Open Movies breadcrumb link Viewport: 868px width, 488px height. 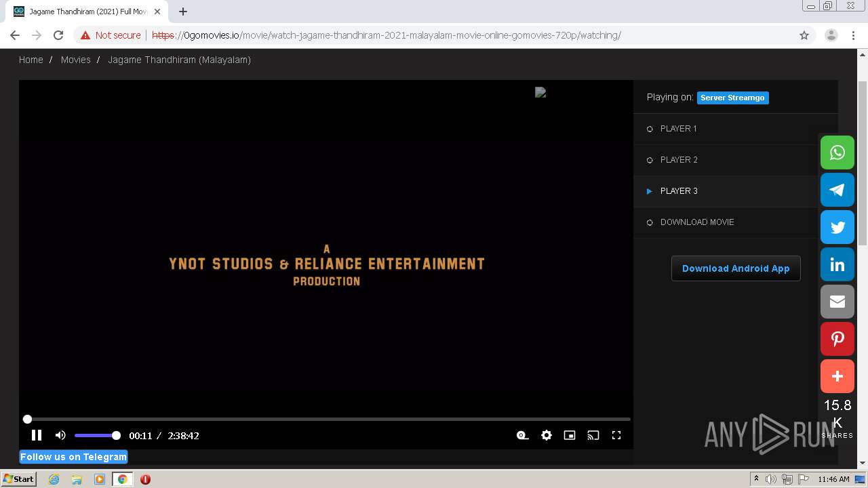pos(75,60)
